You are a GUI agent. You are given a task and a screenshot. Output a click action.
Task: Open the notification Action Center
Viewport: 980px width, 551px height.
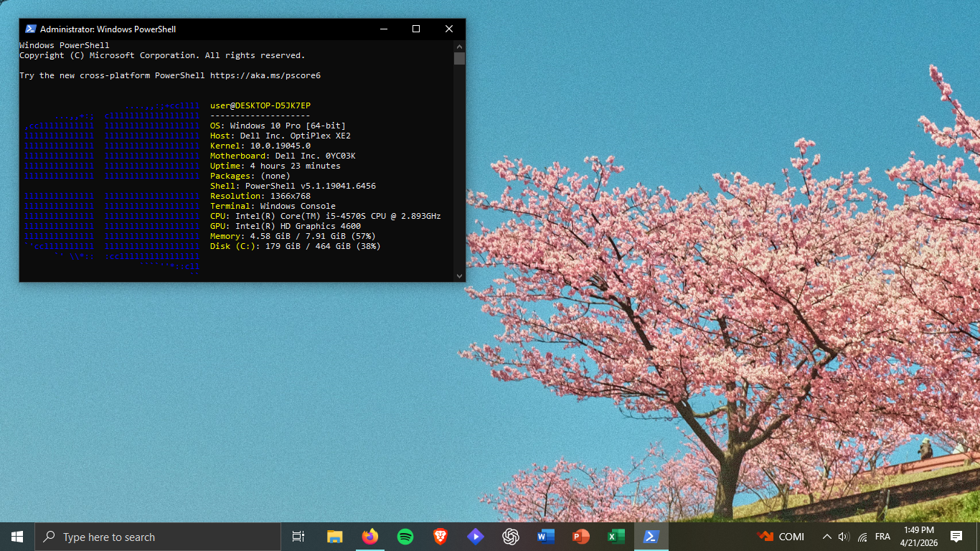click(x=956, y=537)
